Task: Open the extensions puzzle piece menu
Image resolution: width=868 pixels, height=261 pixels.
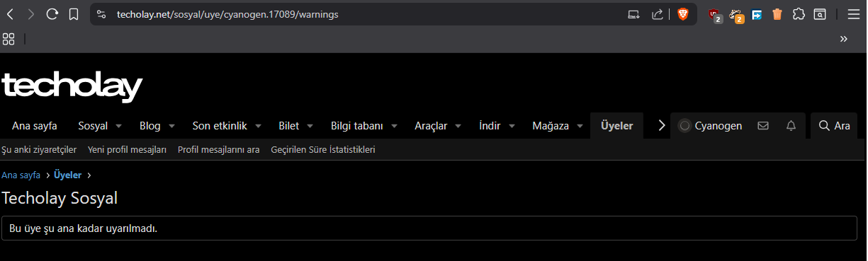Action: pyautogui.click(x=799, y=14)
